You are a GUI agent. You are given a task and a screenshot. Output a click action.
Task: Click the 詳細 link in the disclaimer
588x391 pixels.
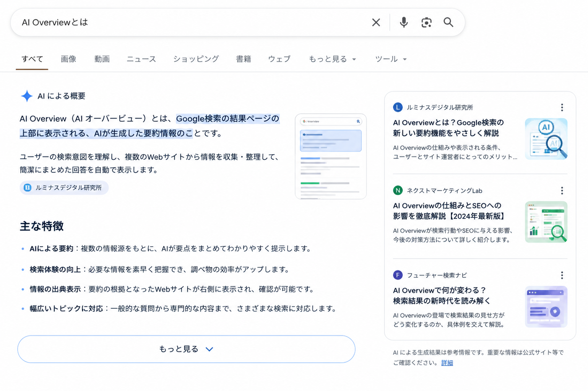(x=447, y=363)
